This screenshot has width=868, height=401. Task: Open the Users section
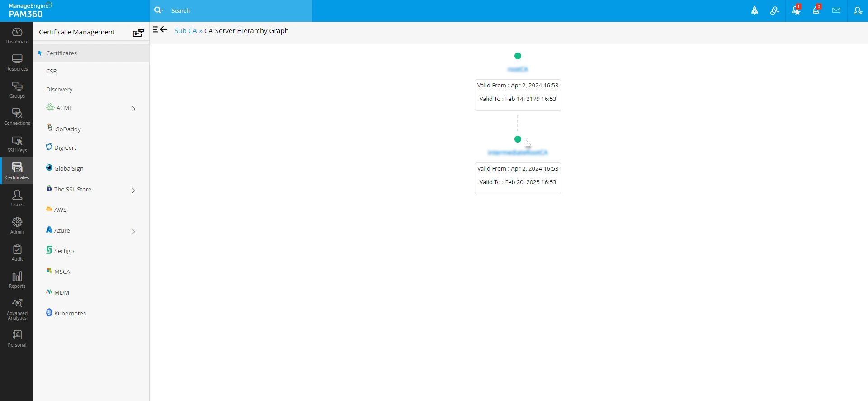[x=17, y=198]
